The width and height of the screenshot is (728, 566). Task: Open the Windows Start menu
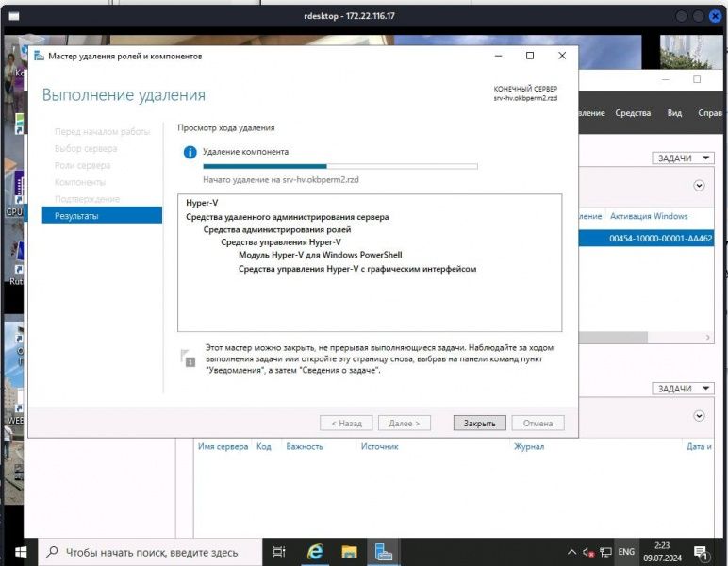pyautogui.click(x=19, y=552)
